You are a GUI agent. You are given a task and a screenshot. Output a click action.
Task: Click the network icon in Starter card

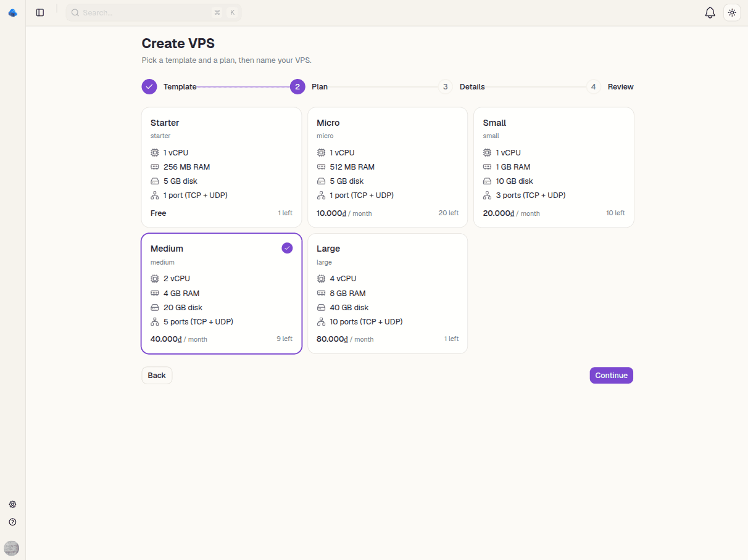point(155,196)
